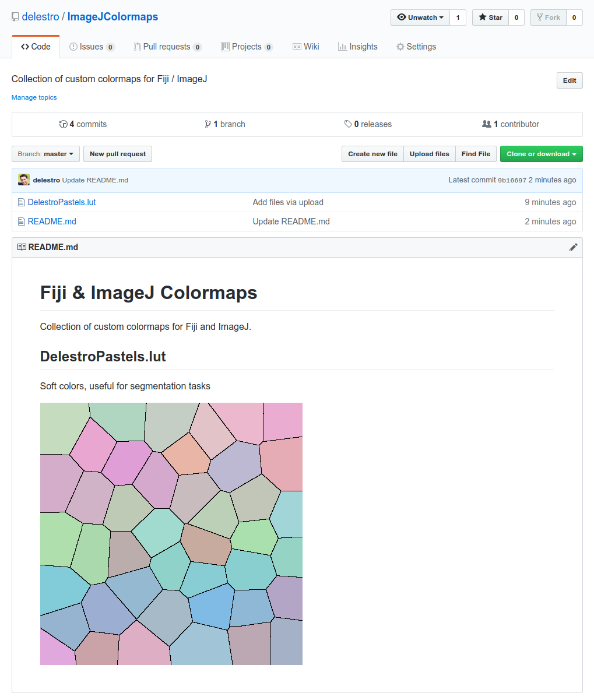Click the code brackets icon on Code tab
Image resolution: width=594 pixels, height=700 pixels.
[24, 47]
